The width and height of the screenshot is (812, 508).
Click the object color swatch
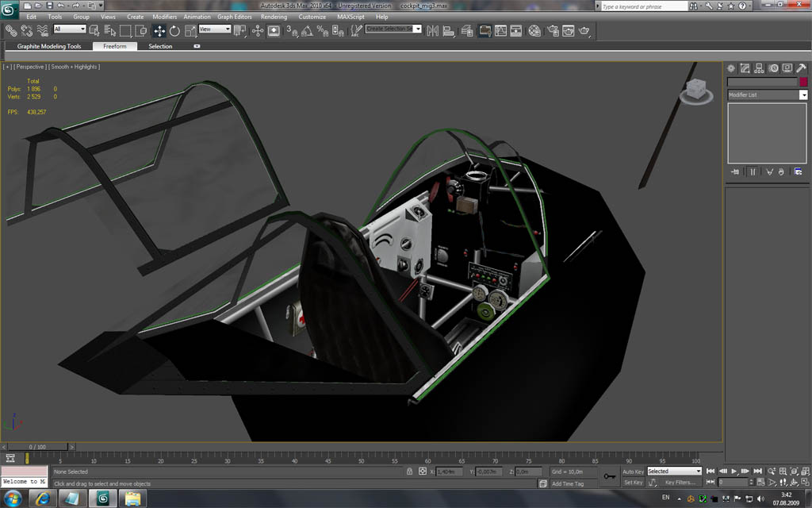click(x=802, y=82)
